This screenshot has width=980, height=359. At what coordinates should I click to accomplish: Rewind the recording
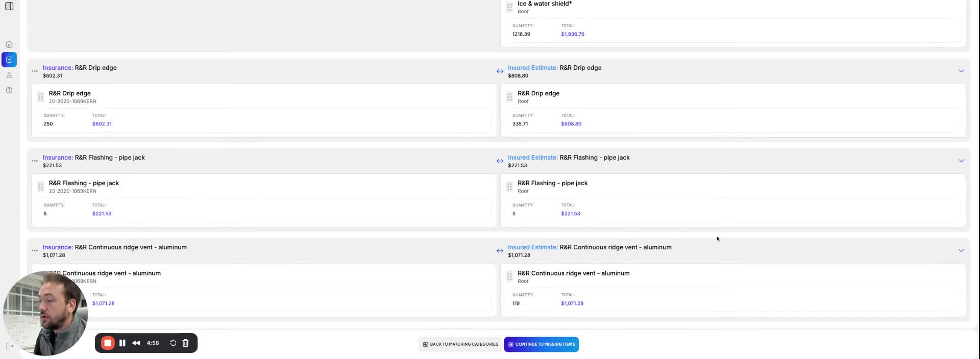pyautogui.click(x=136, y=343)
